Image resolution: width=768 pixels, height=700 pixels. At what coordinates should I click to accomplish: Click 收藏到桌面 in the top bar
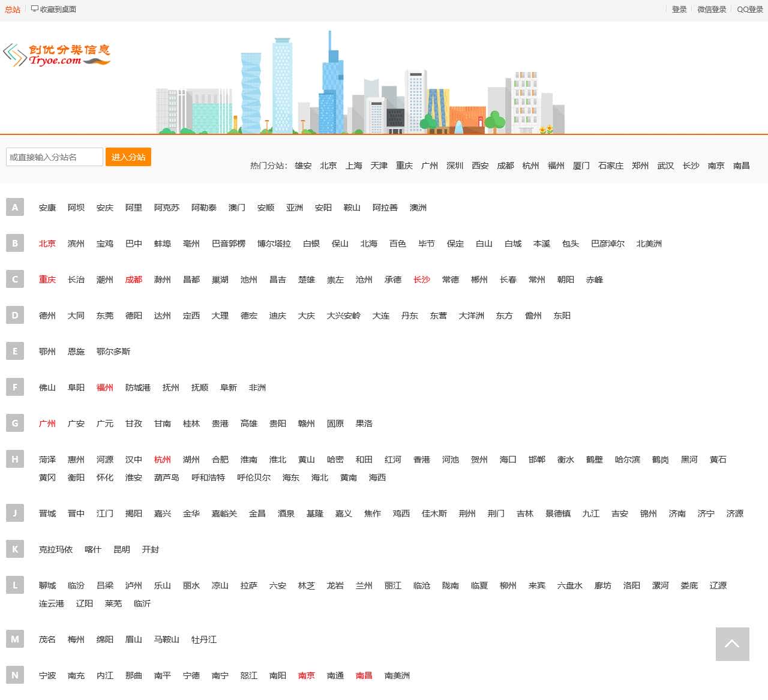54,10
